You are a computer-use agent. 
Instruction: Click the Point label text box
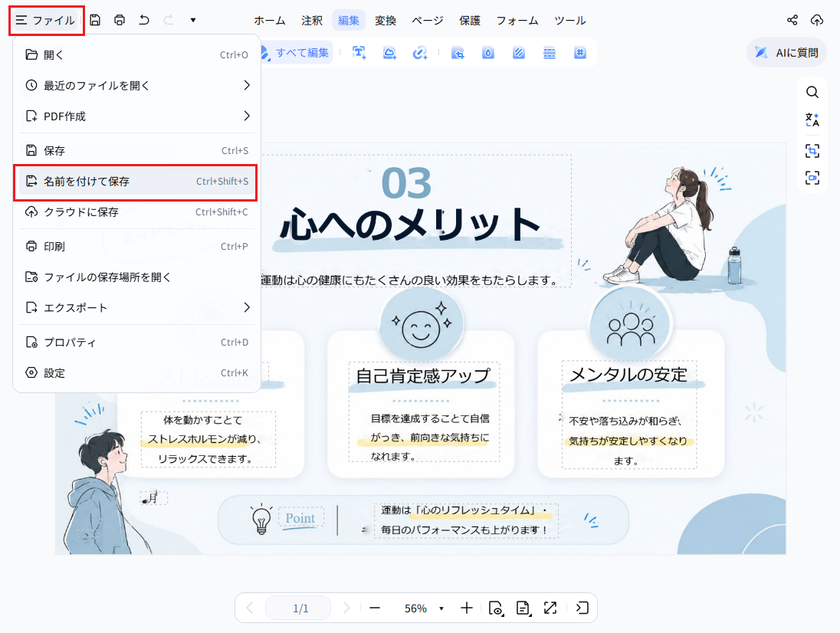[300, 518]
